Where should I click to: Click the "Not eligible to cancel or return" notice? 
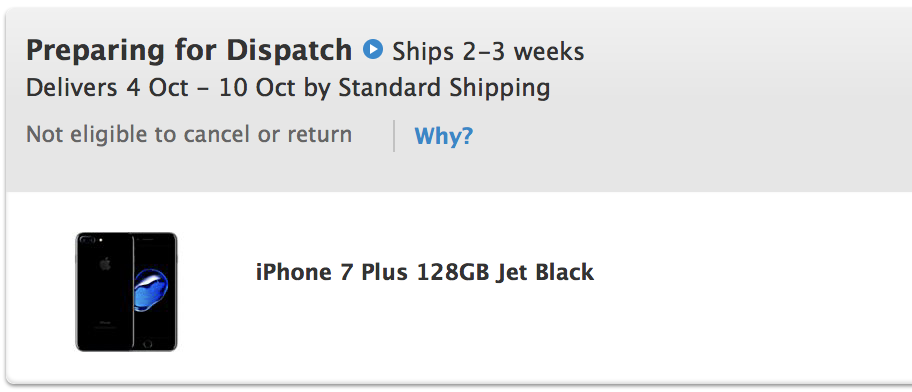click(189, 134)
